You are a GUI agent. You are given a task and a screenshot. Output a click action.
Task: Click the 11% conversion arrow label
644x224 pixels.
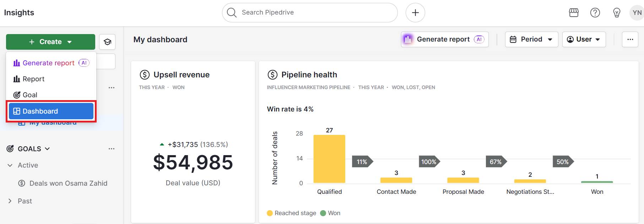click(x=362, y=162)
